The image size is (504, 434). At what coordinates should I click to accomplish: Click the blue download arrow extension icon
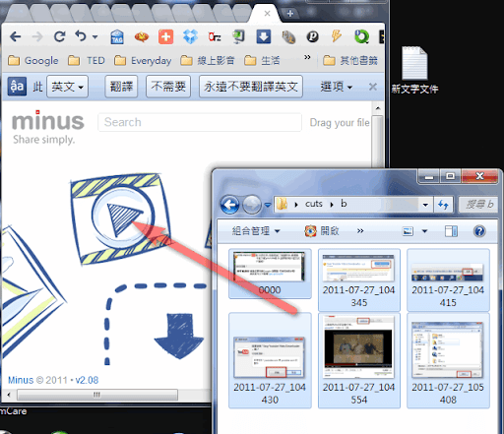264,36
